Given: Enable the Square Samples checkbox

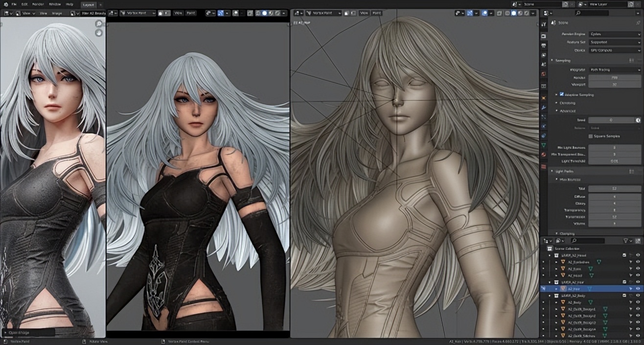Looking at the screenshot, I should [591, 136].
